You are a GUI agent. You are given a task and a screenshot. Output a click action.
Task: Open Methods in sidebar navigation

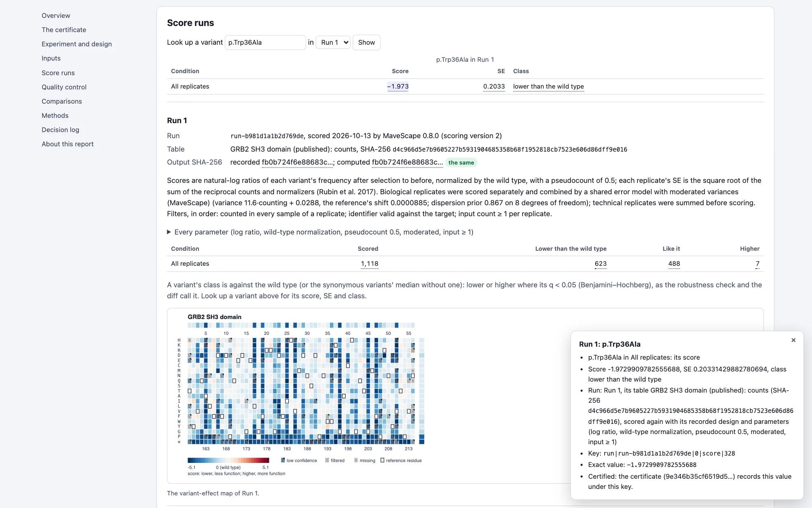[x=55, y=115]
